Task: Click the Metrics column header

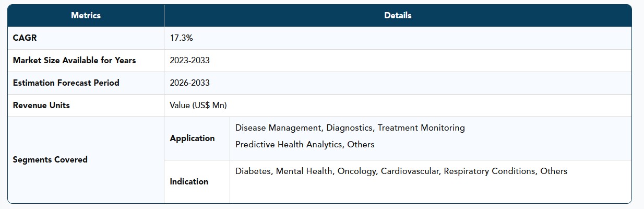Action: [86, 16]
